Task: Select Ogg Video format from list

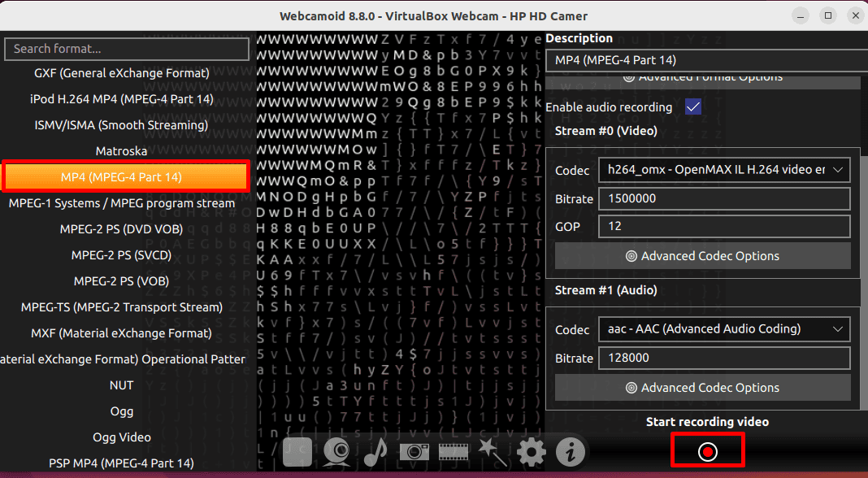Action: 121,437
